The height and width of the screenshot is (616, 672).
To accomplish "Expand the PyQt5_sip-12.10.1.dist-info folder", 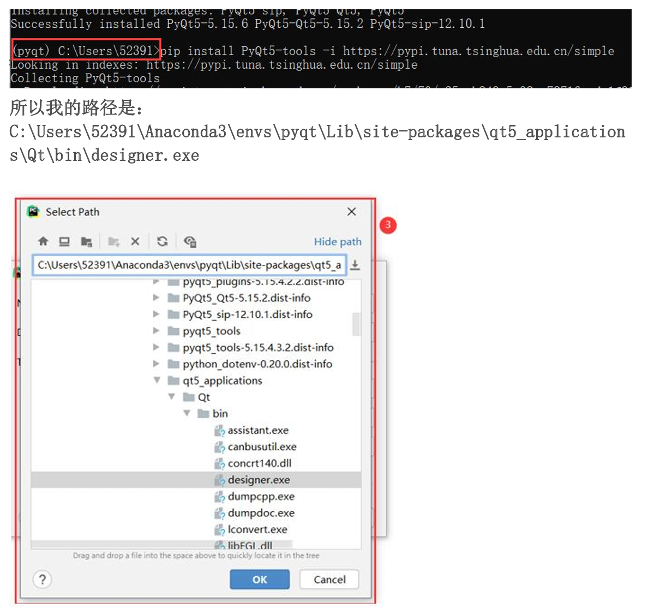I will click(x=157, y=314).
